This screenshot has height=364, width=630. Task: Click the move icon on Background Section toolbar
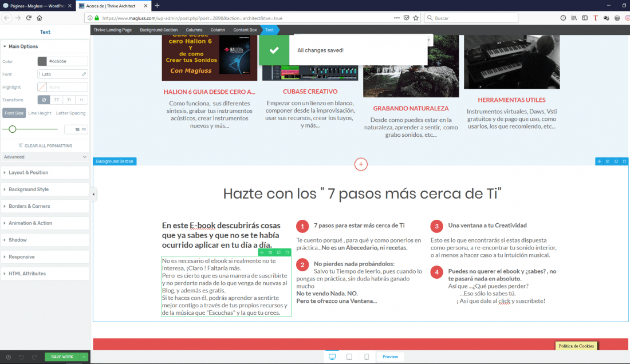pos(599,161)
